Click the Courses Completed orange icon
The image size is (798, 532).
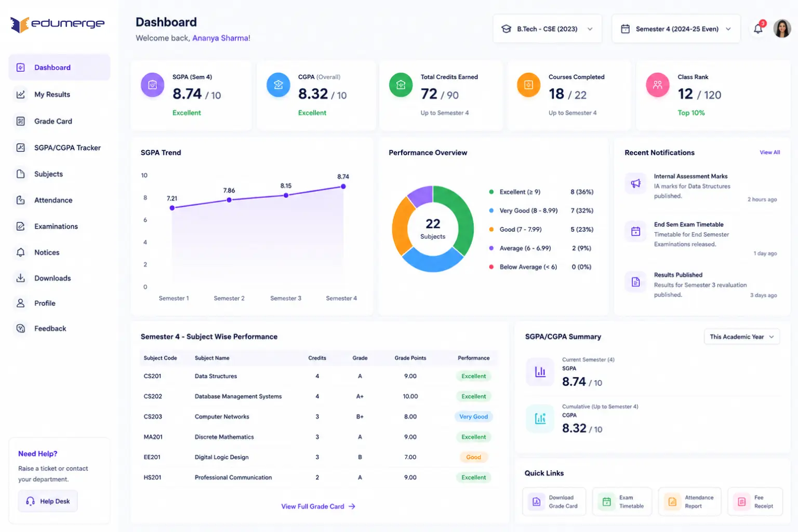point(528,85)
